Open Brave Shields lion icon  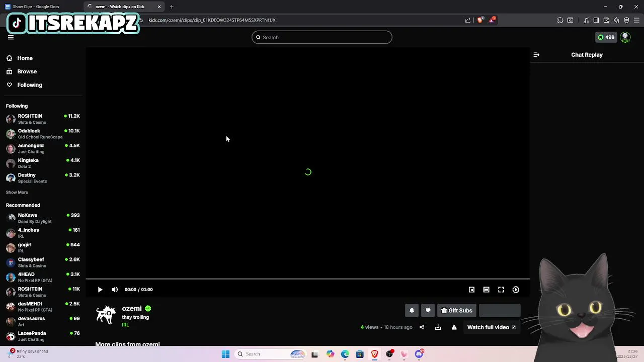point(480,20)
